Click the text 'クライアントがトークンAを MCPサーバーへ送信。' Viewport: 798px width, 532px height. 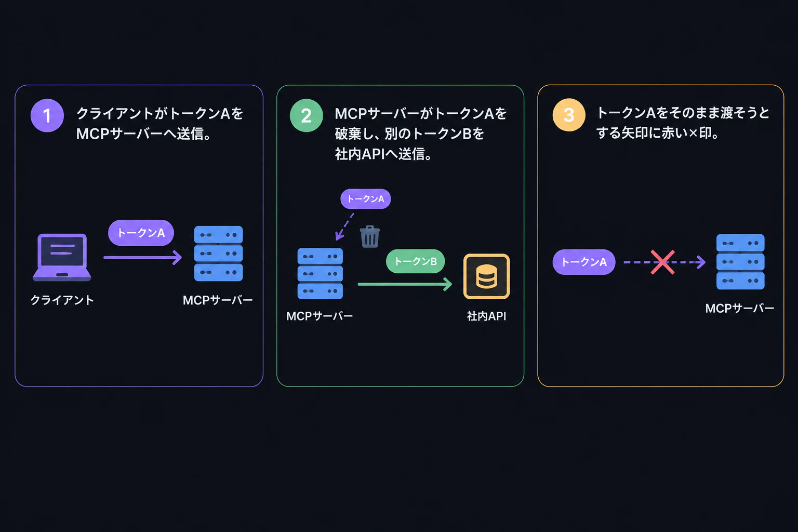[x=159, y=124]
